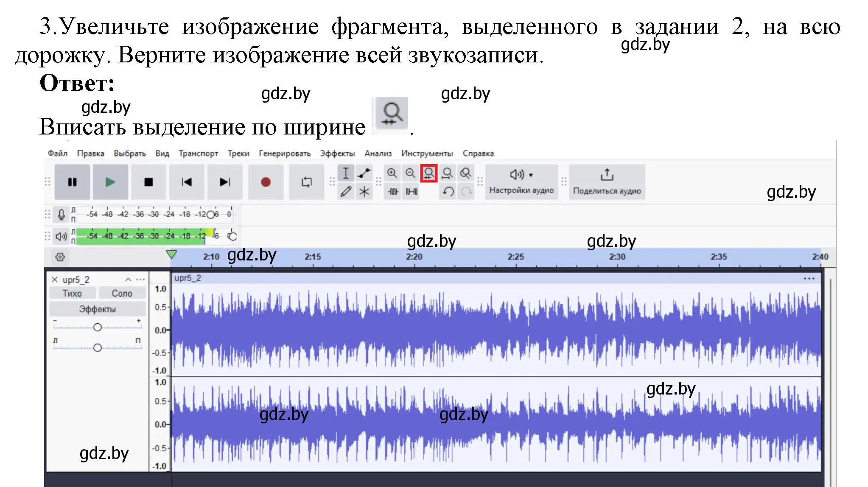Open timeline options gear icon

(60, 257)
